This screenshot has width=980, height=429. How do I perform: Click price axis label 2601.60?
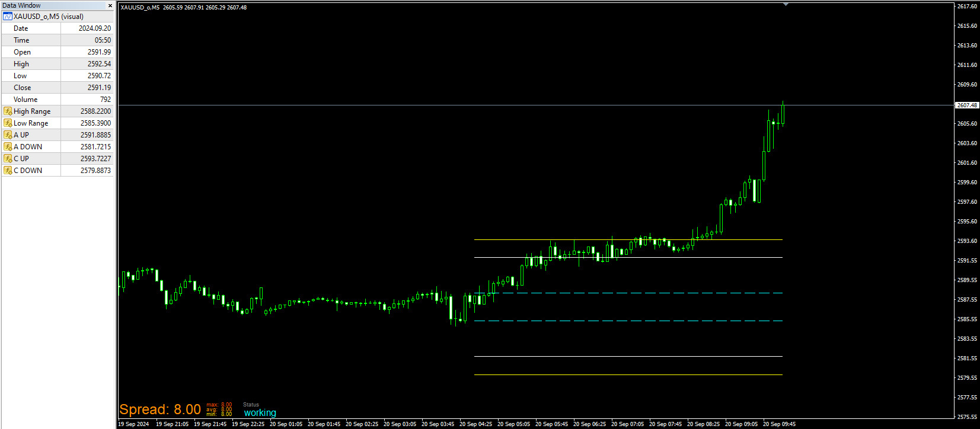tap(967, 163)
